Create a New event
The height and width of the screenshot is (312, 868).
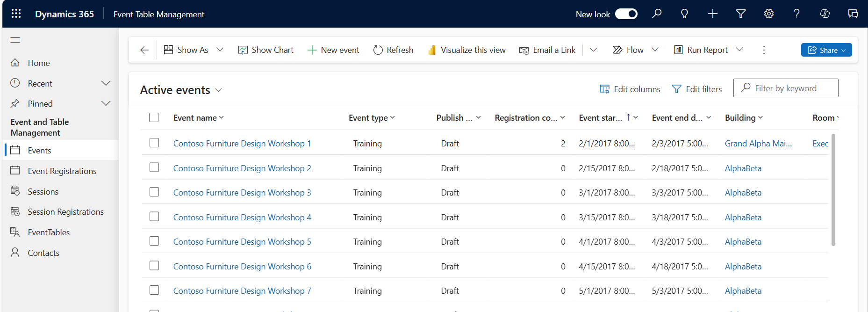[x=333, y=50]
